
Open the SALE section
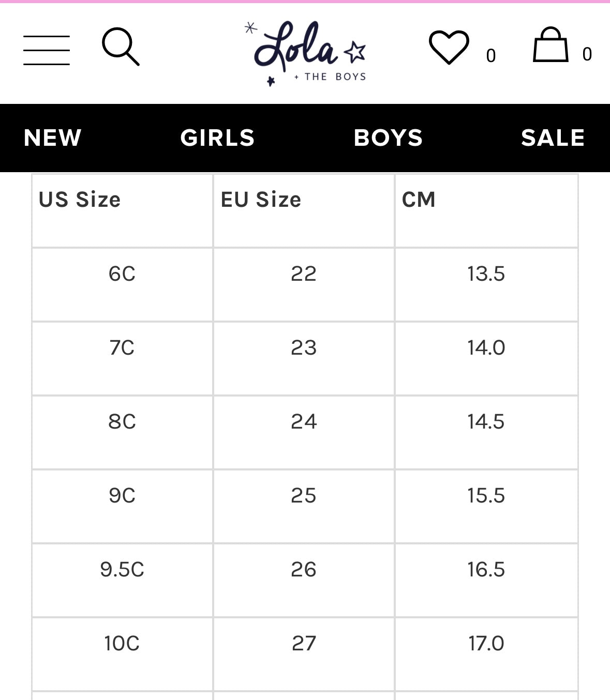553,138
